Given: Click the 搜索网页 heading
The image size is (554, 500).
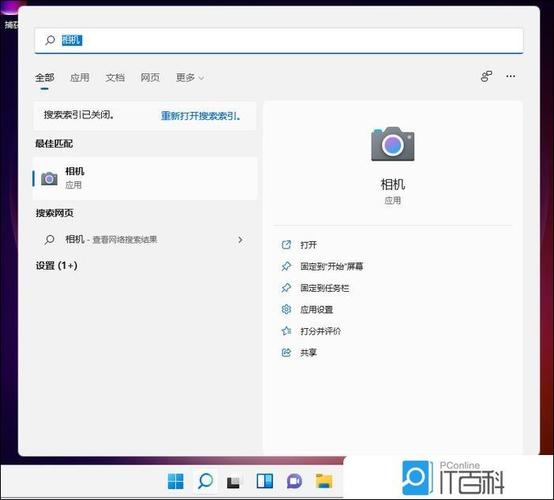Looking at the screenshot, I should pos(54,213).
